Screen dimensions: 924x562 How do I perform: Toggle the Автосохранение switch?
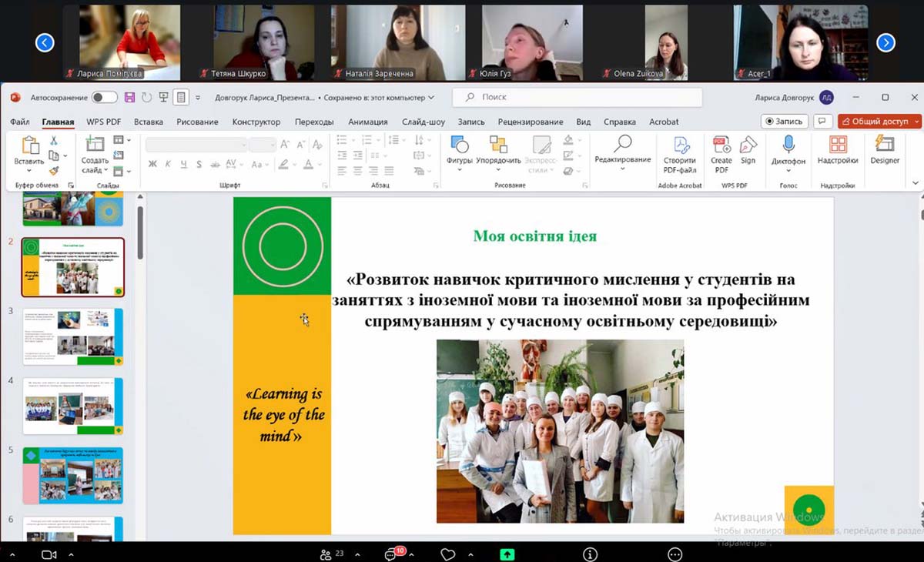104,98
